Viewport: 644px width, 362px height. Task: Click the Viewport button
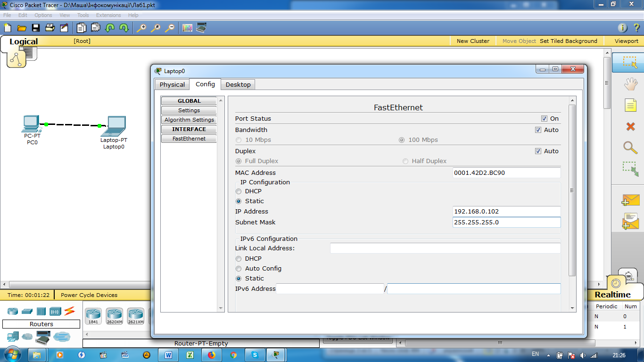click(627, 41)
